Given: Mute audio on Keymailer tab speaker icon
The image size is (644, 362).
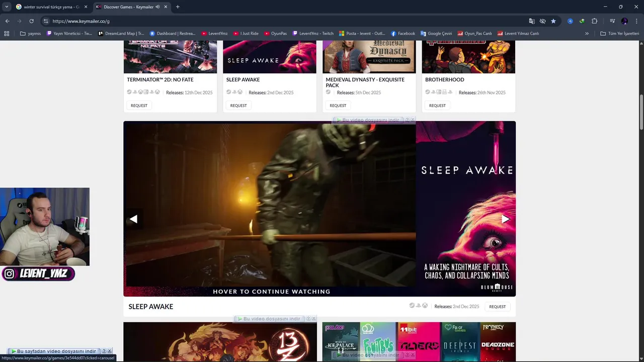Looking at the screenshot, I should [157, 7].
